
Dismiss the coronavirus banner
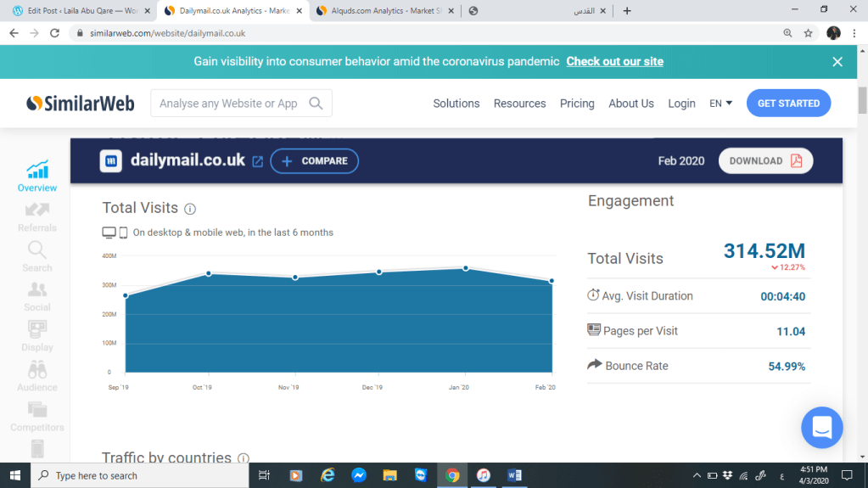pyautogui.click(x=837, y=62)
